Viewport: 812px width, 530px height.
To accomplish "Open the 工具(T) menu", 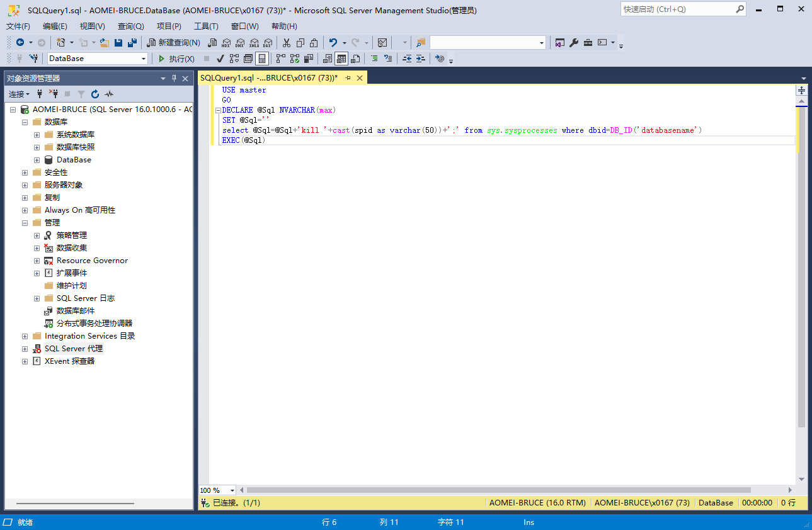I will coord(206,26).
